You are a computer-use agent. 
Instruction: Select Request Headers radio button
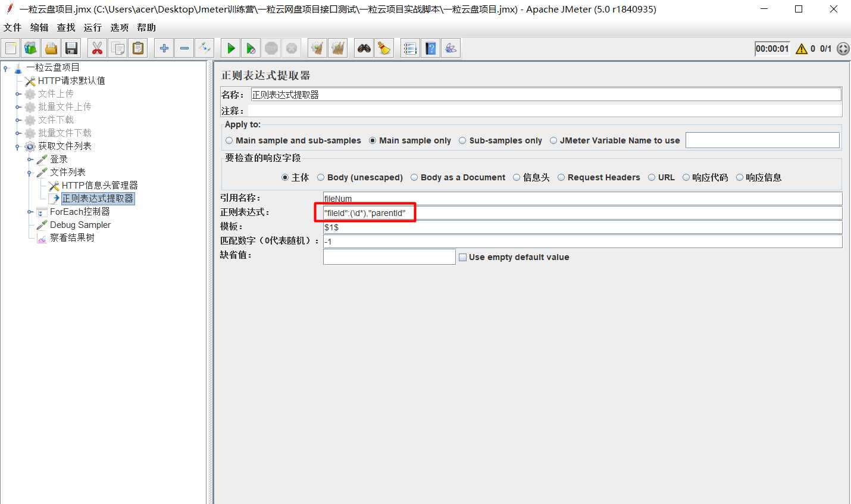(561, 177)
